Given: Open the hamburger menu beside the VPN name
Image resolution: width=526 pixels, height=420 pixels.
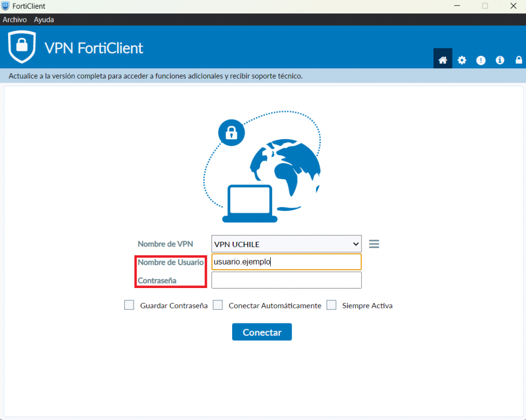Looking at the screenshot, I should (x=374, y=244).
